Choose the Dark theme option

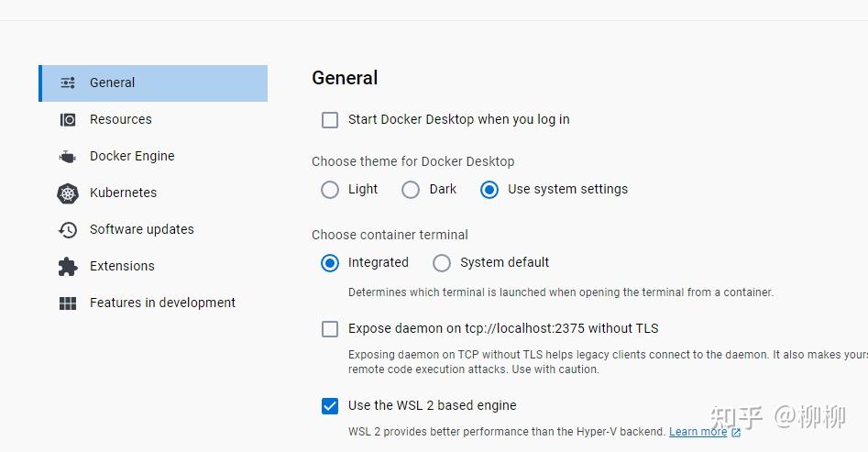tap(410, 189)
